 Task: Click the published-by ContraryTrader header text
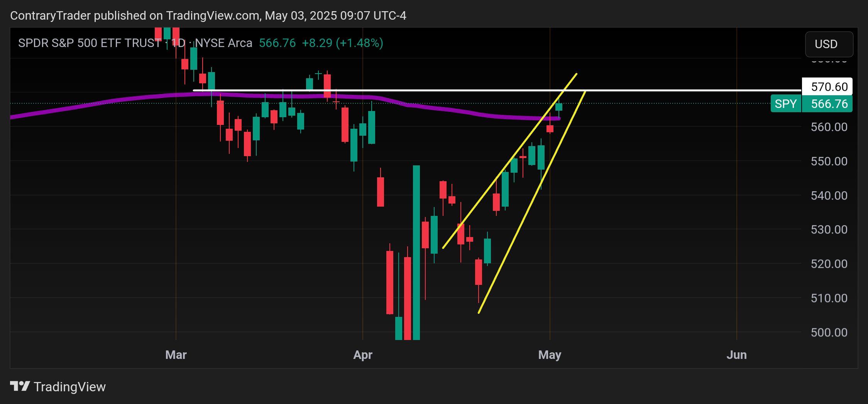208,15
